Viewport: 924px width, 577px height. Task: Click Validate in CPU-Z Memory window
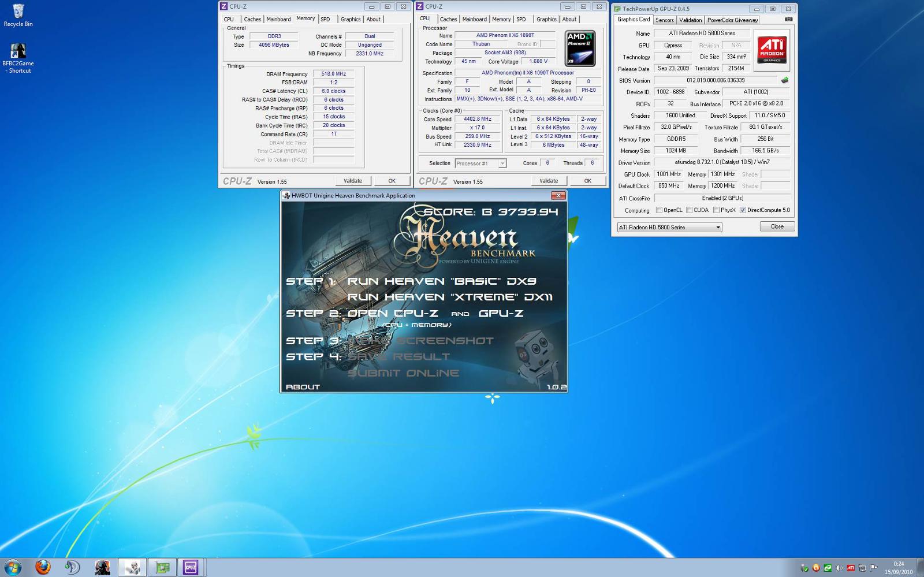pyautogui.click(x=353, y=181)
